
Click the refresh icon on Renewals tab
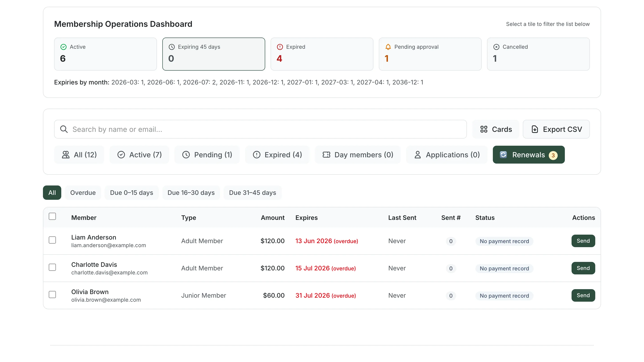(503, 155)
